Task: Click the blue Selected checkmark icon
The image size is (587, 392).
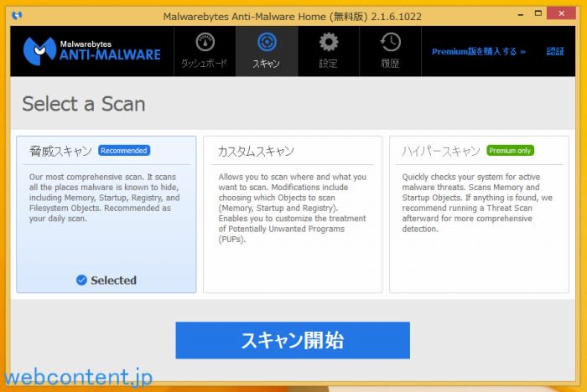Action: pos(81,281)
